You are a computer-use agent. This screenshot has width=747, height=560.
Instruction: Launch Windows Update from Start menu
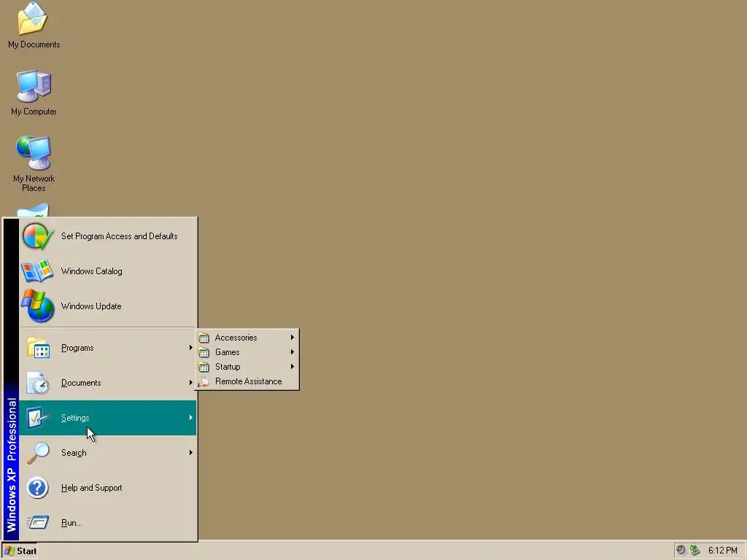coord(108,306)
